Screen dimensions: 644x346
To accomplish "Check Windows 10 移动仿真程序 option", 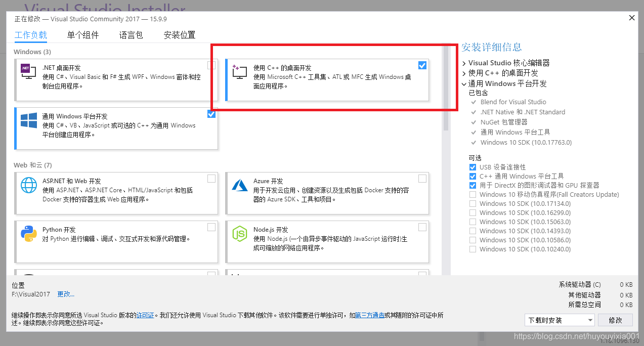I will pos(473,194).
